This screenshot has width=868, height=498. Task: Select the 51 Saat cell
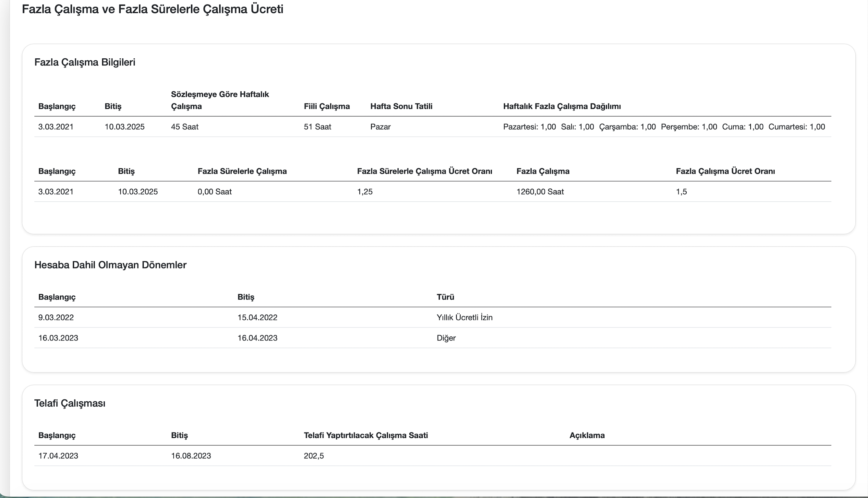[x=317, y=127]
